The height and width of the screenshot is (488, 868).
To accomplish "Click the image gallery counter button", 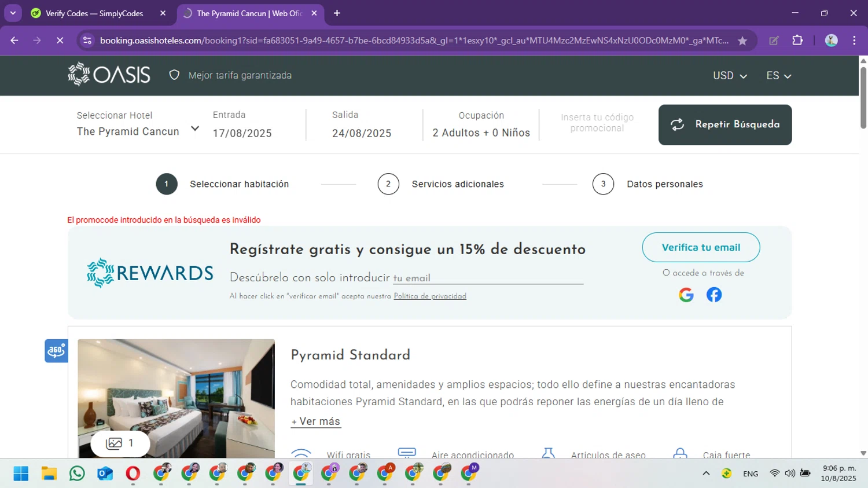I will tap(120, 443).
